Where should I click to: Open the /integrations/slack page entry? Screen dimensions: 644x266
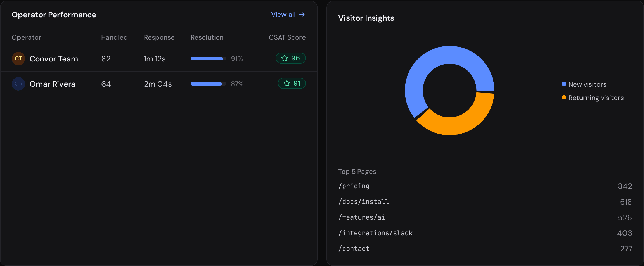point(375,233)
